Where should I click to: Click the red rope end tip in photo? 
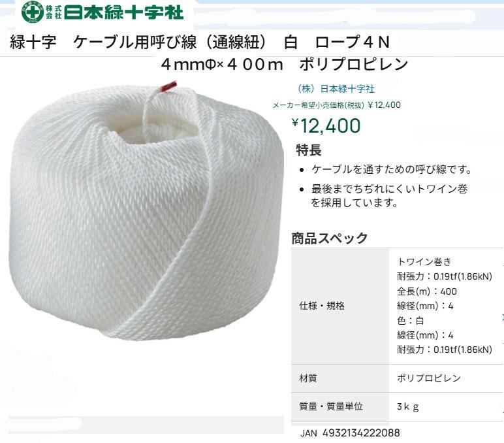[169, 86]
